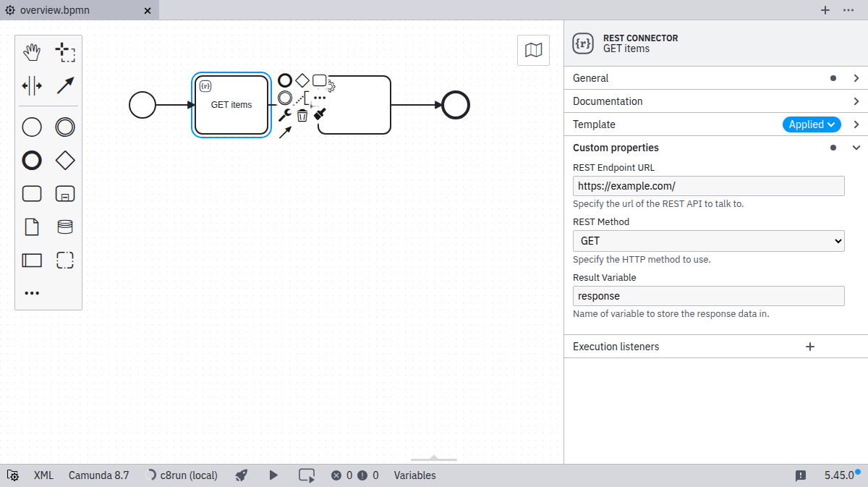
Task: Pick the Data Store Reference shape
Action: (65, 226)
